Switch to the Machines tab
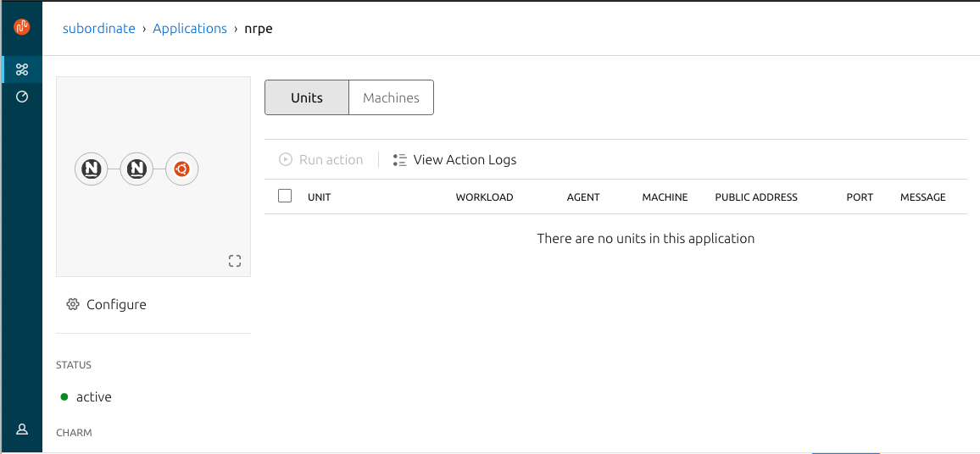The height and width of the screenshot is (454, 980). [x=392, y=97]
